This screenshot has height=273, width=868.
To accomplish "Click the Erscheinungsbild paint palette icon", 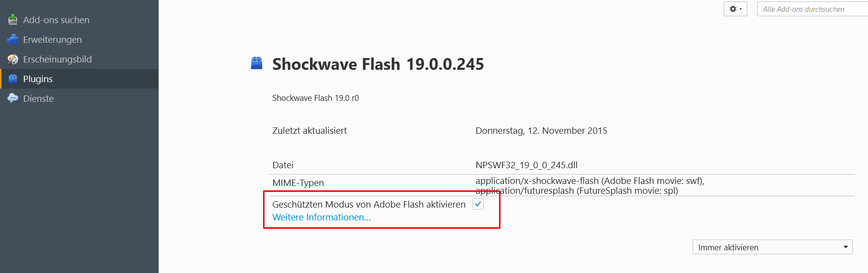I will [x=13, y=59].
